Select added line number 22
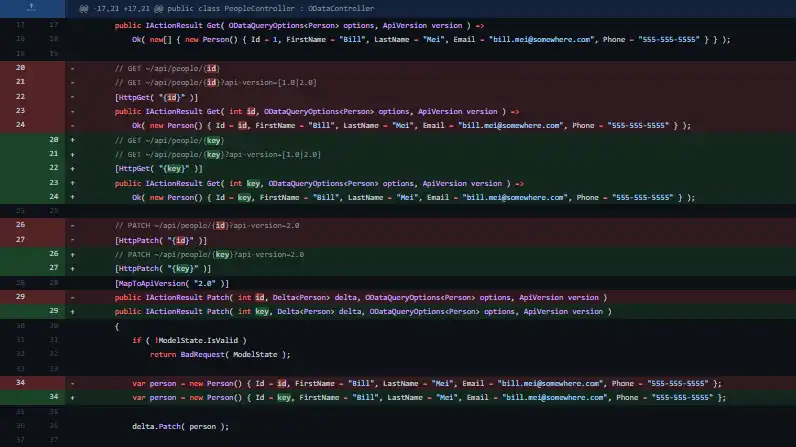This screenshot has height=447, width=796. pos(54,168)
